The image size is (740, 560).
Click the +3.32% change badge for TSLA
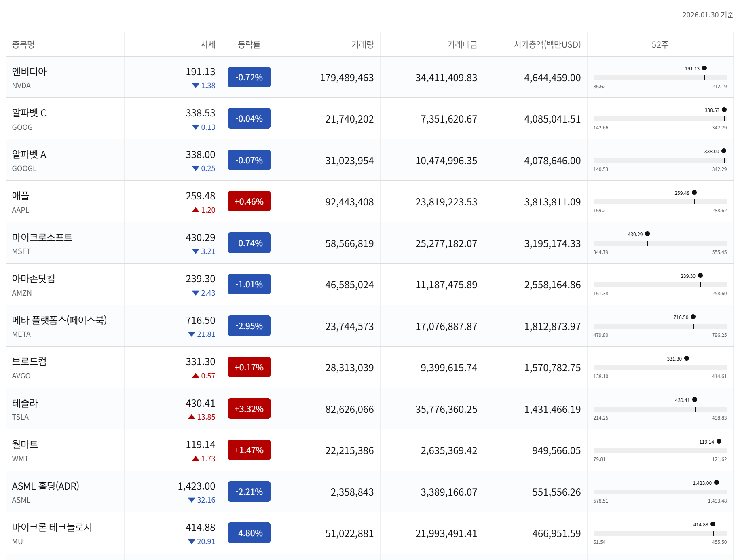(x=249, y=409)
